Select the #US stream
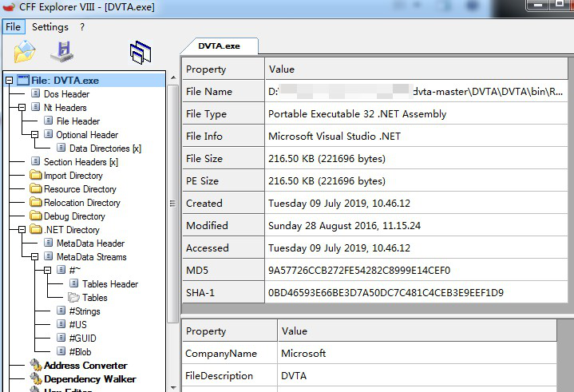The width and height of the screenshot is (574, 392). (78, 325)
